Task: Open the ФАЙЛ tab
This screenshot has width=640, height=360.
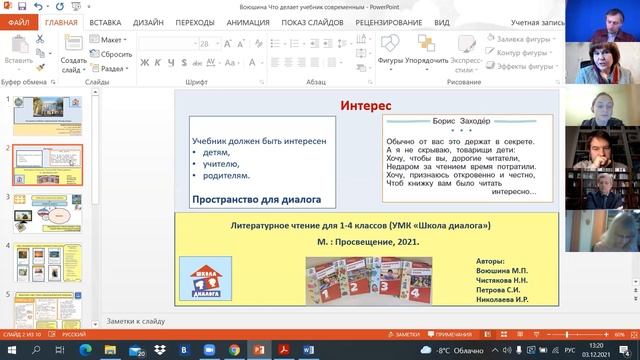Action: tap(19, 22)
